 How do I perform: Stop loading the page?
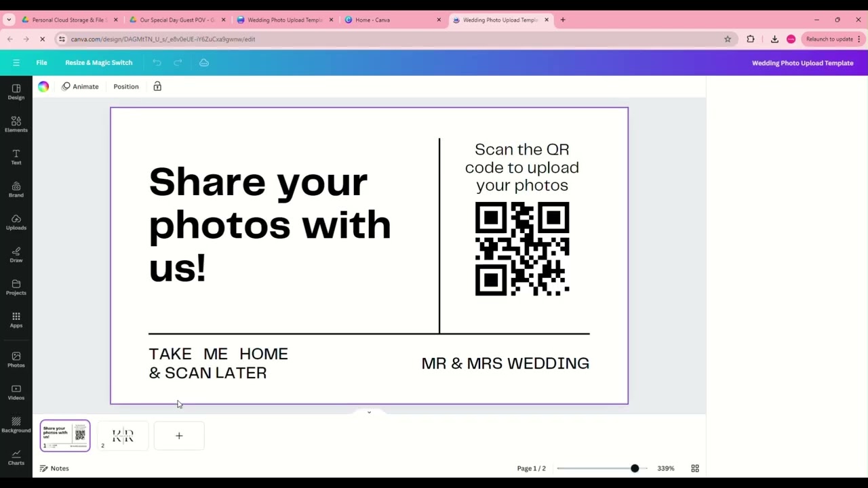coord(42,39)
